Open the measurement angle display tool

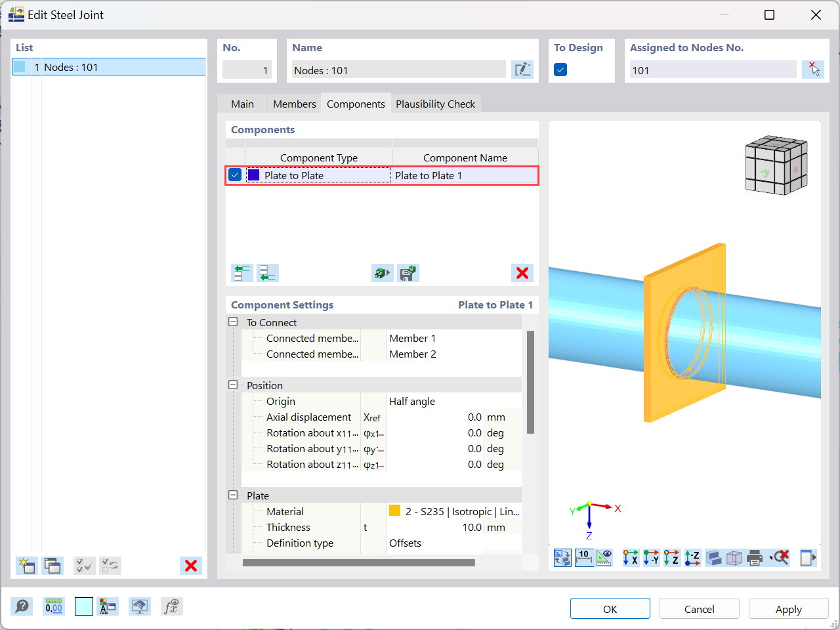pyautogui.click(x=604, y=557)
